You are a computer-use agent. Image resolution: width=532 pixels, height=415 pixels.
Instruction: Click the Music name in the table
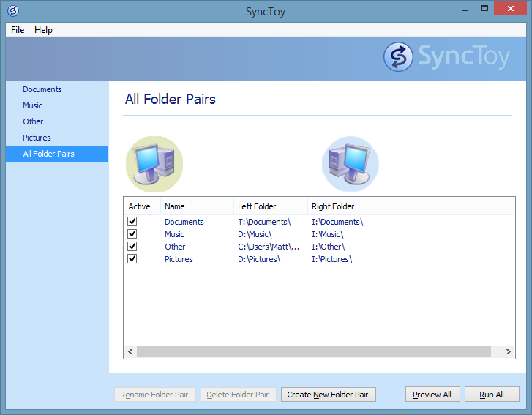coord(174,234)
